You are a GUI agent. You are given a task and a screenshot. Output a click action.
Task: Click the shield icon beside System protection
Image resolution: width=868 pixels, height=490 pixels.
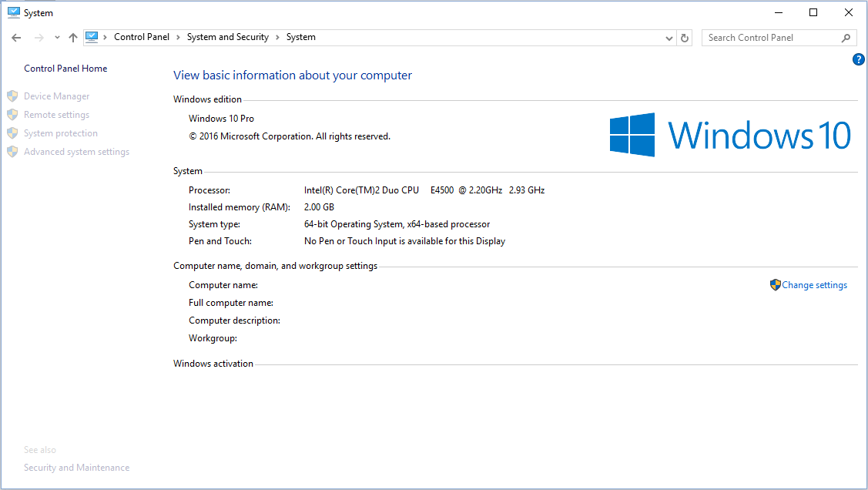pyautogui.click(x=12, y=133)
